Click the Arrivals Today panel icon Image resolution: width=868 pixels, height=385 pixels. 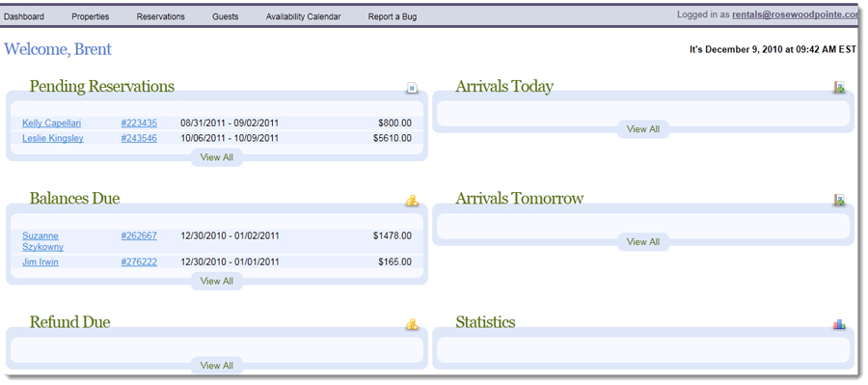[x=839, y=88]
